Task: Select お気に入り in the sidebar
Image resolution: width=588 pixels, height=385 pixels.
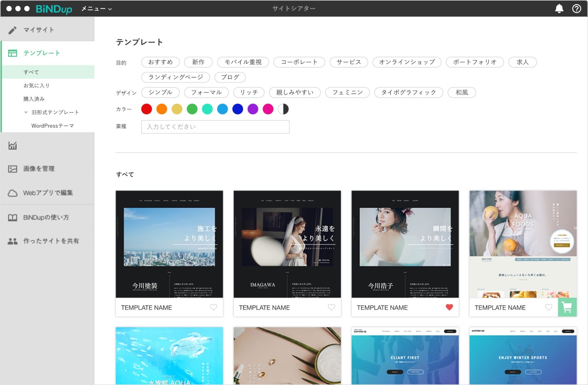Action: point(37,86)
